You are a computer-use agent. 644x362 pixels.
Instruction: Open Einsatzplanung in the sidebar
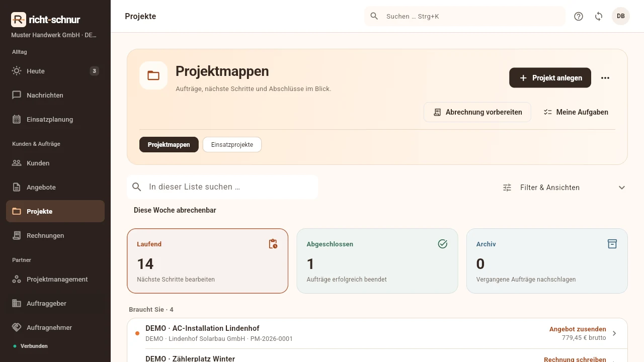55,119
